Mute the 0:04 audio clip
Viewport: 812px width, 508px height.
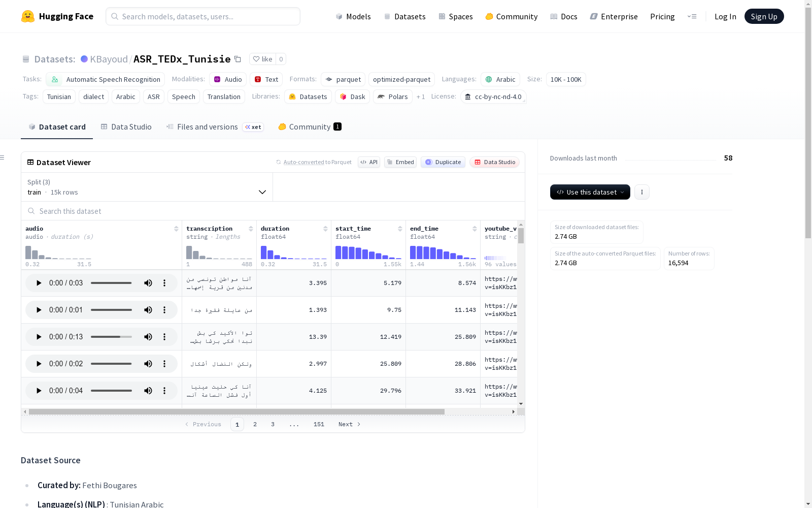(148, 391)
